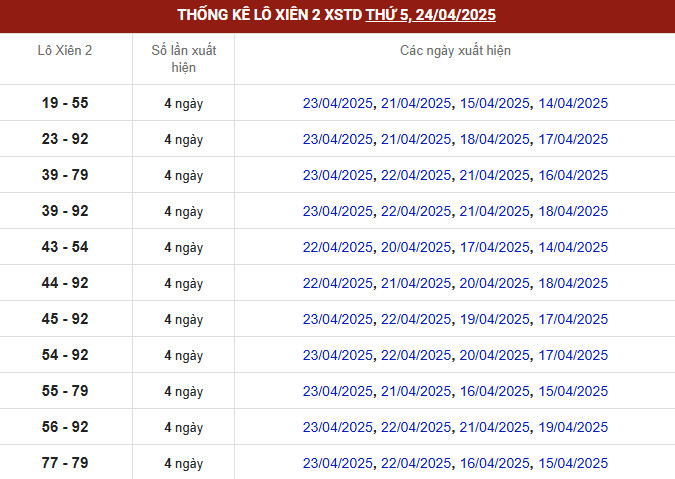The image size is (675, 479).
Task: Select 19/04/2025 date in the 56 - 92 row
Action: [573, 427]
